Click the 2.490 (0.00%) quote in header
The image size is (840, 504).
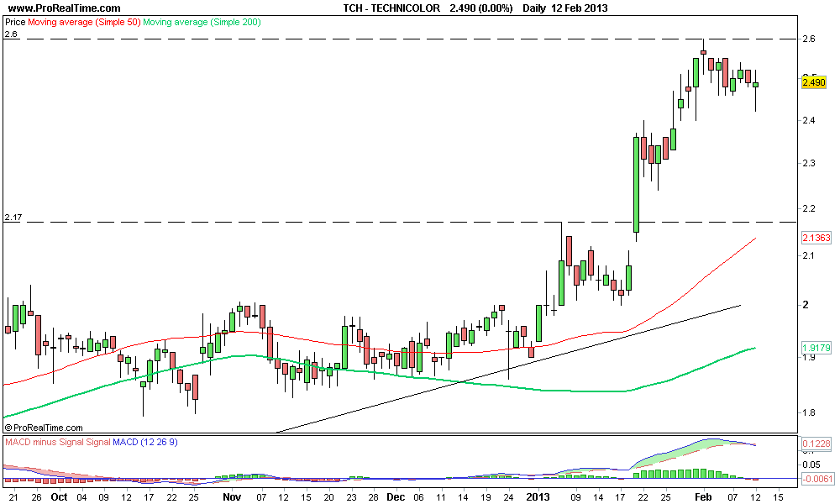click(481, 8)
